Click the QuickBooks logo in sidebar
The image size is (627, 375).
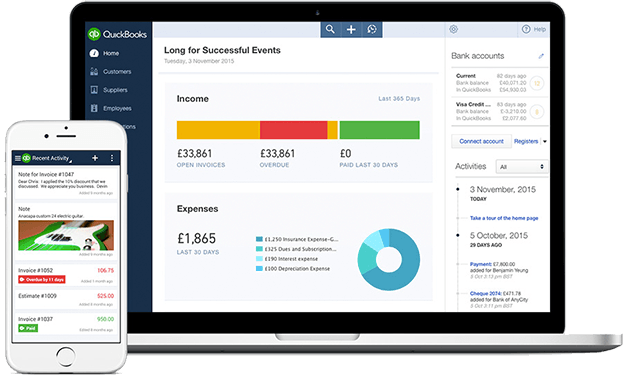[x=117, y=34]
